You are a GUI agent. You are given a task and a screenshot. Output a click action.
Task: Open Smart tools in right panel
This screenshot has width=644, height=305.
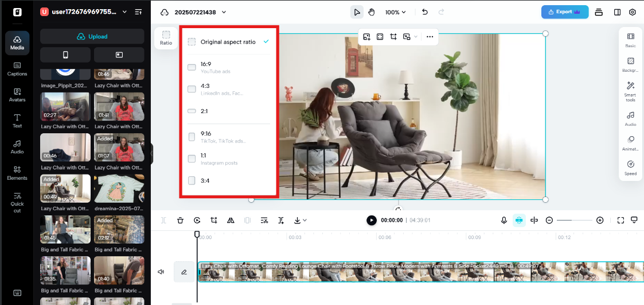(630, 91)
